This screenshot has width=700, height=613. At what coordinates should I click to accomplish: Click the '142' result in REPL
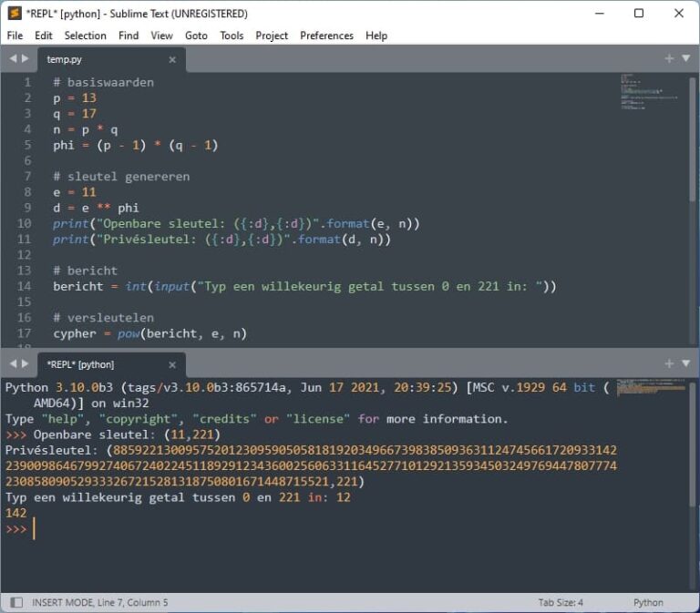pos(16,513)
